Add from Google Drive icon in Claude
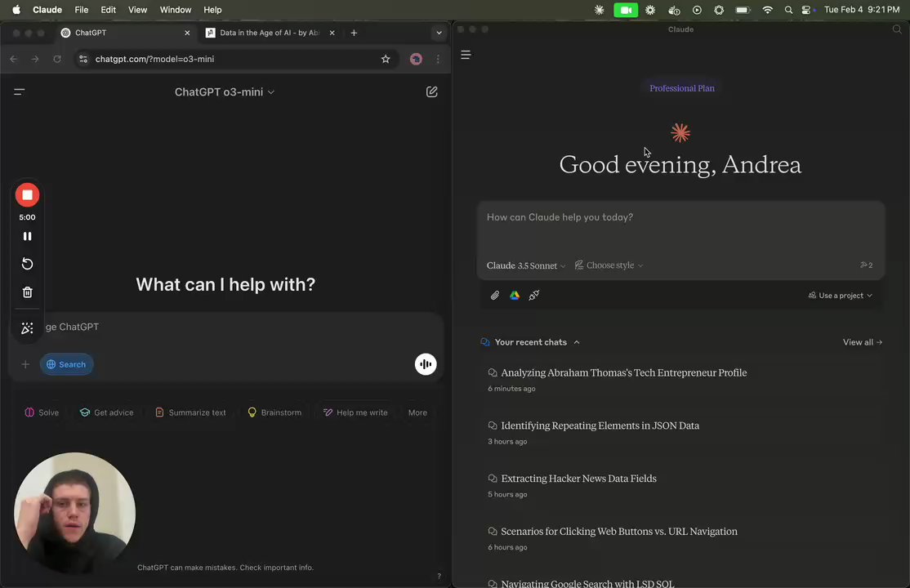 (514, 296)
